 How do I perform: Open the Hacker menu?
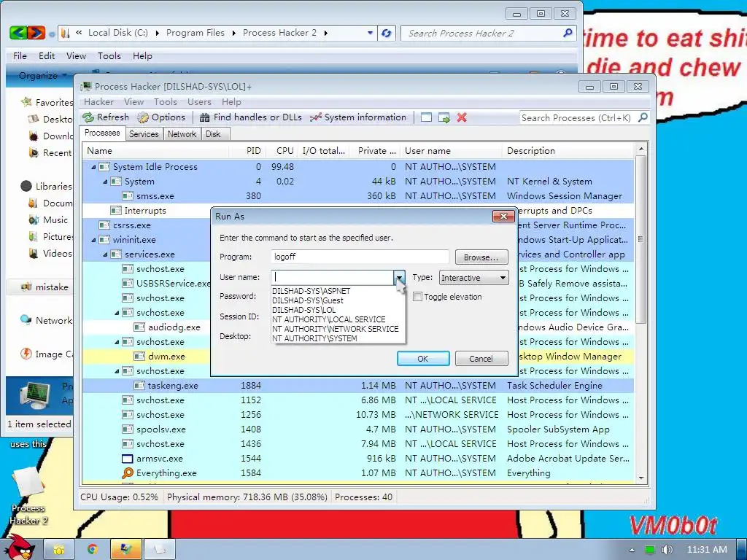point(98,102)
